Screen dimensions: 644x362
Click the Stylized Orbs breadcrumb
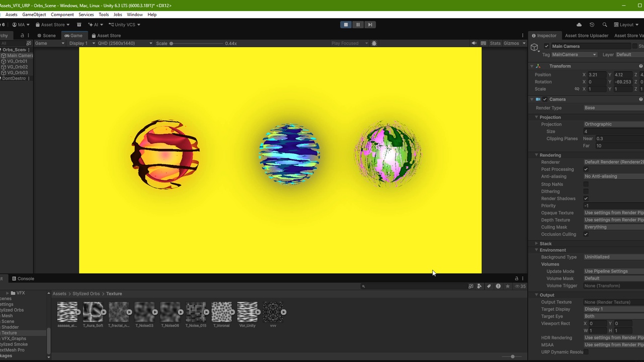(86, 294)
